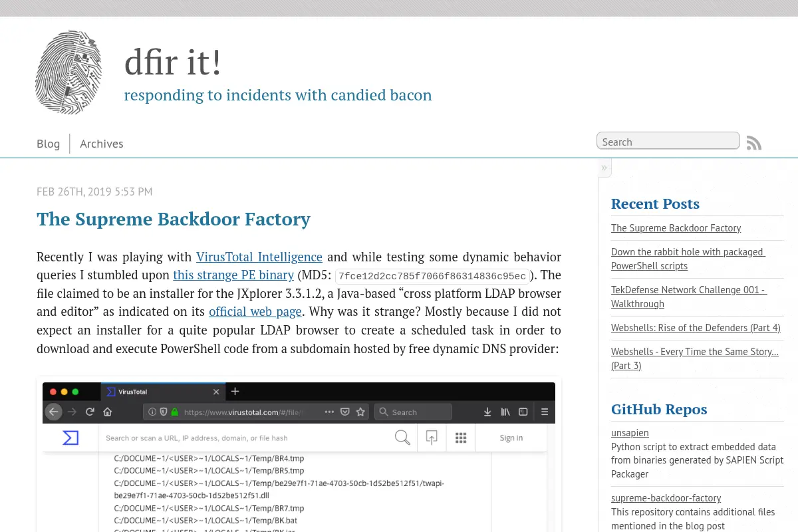
Task: Open the post title The Supreme Backdoor Factory
Action: point(174,219)
